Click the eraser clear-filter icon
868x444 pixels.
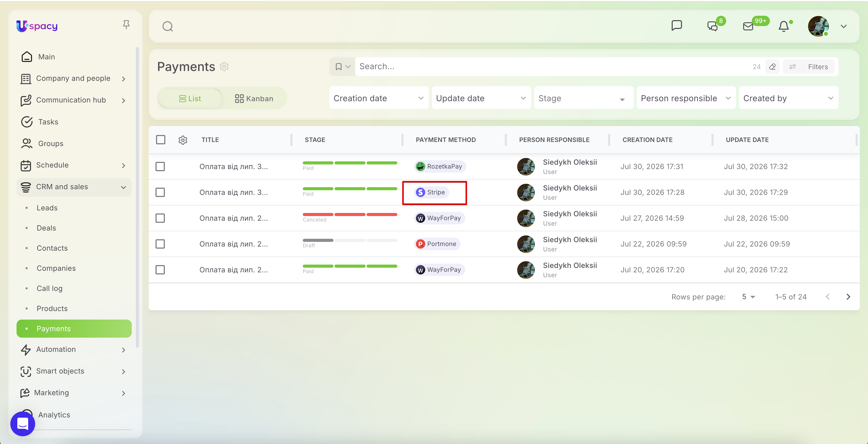click(x=772, y=67)
